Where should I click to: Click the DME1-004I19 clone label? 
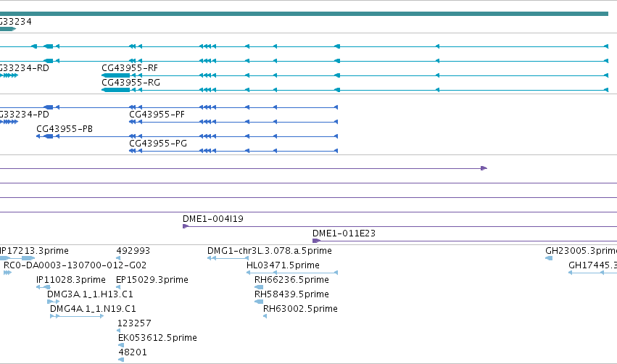[x=213, y=219]
